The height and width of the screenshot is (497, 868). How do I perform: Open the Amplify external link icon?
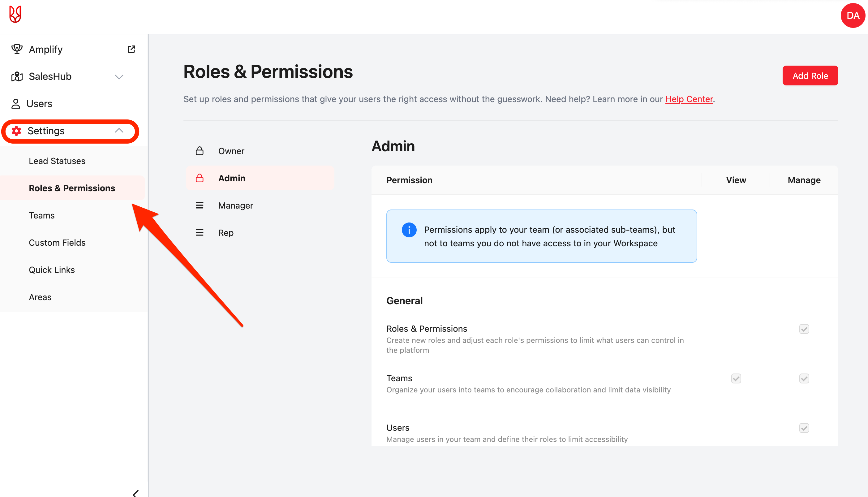tap(131, 49)
